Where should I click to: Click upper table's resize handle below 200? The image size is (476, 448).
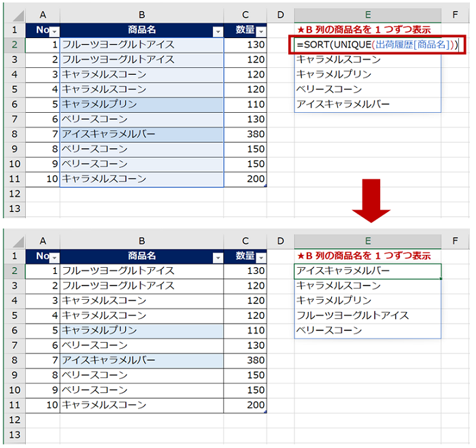[265, 186]
